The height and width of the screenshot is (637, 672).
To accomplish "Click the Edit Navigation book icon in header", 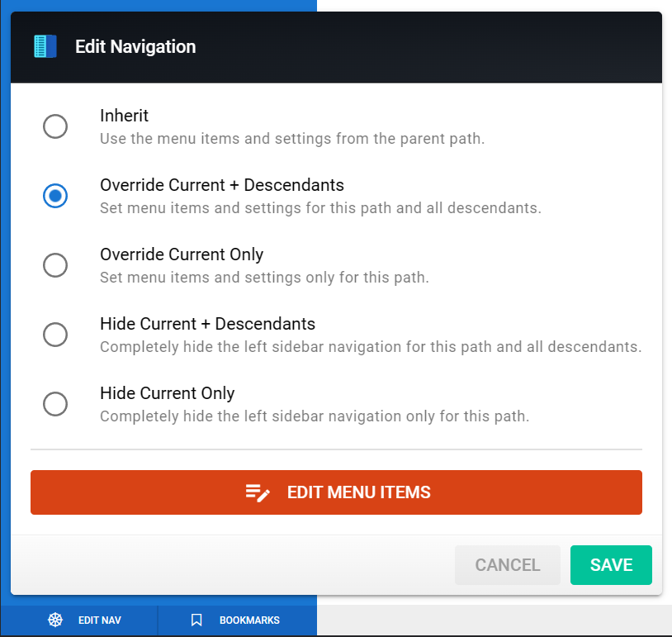I will tap(45, 46).
